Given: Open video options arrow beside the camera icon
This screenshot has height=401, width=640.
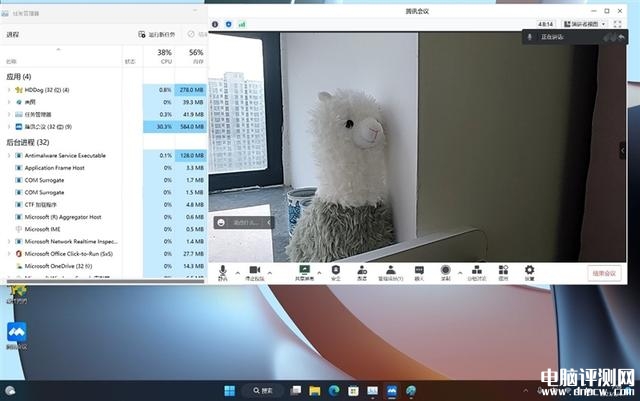Looking at the screenshot, I should pos(269,273).
